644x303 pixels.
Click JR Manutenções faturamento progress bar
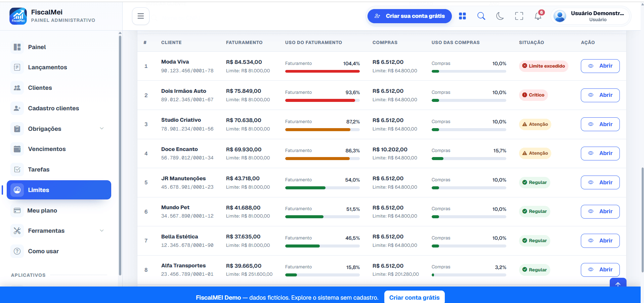(x=323, y=188)
